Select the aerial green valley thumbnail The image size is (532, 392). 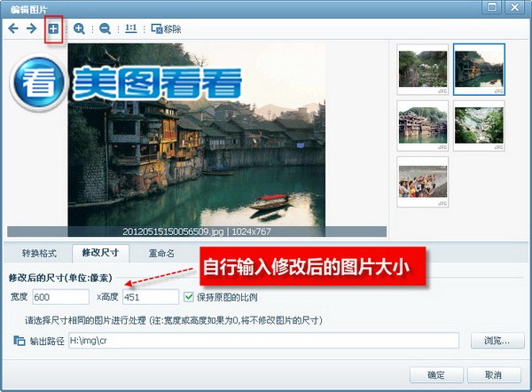click(x=479, y=126)
